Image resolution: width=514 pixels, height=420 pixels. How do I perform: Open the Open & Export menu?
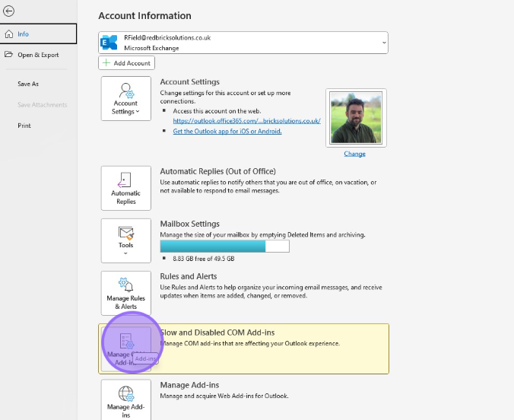click(x=38, y=55)
